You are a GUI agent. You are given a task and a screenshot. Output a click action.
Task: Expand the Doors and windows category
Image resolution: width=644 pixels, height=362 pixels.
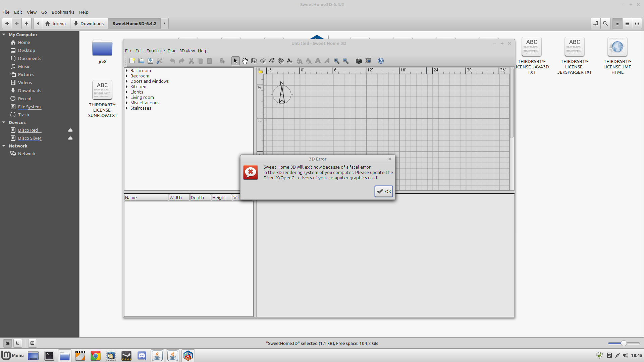[127, 81]
